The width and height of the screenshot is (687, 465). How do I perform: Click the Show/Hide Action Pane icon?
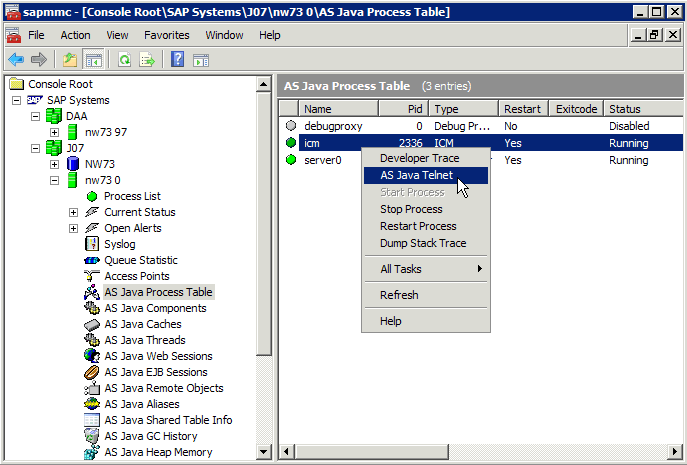click(201, 59)
